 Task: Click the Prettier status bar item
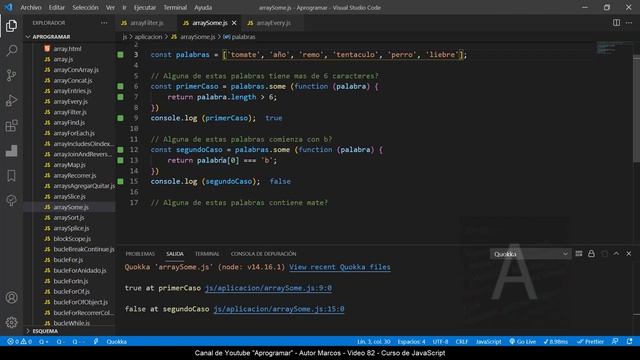pyautogui.click(x=590, y=342)
